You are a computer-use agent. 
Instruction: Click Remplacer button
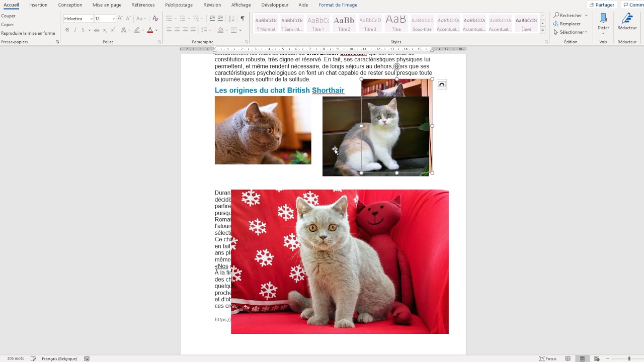pos(567,24)
